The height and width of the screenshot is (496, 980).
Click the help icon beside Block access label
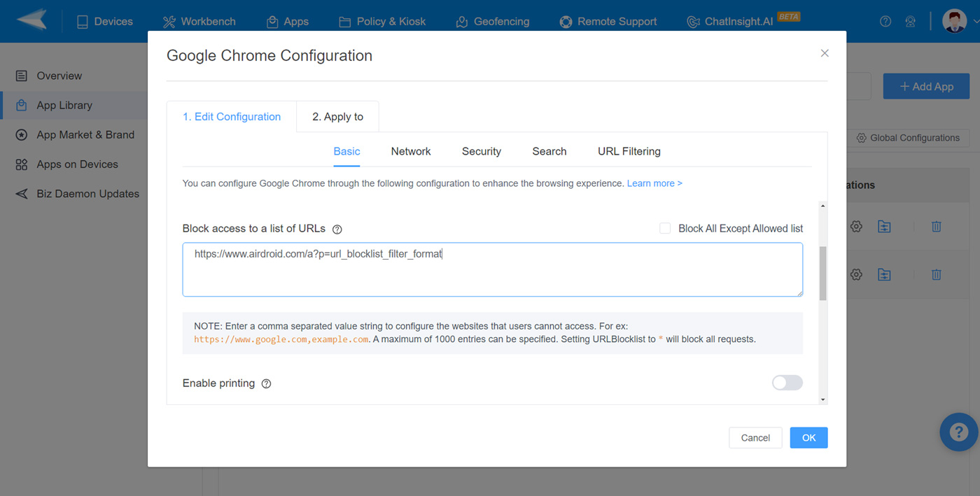click(x=337, y=229)
